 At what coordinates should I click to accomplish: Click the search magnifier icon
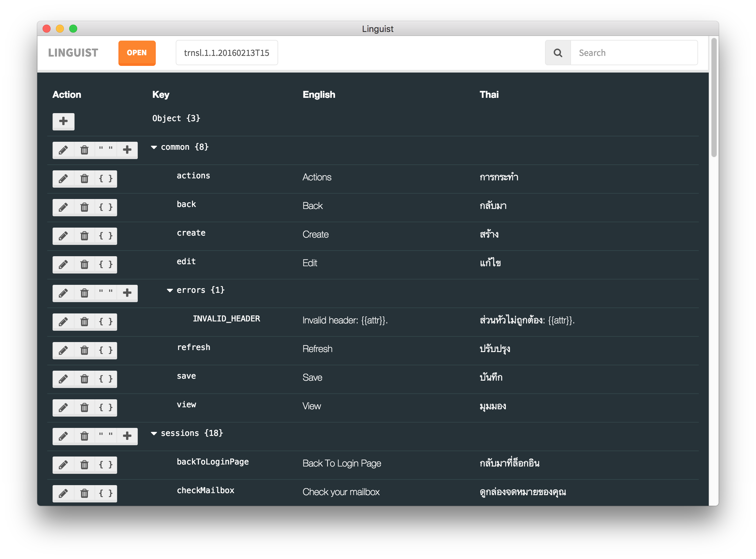click(x=558, y=53)
